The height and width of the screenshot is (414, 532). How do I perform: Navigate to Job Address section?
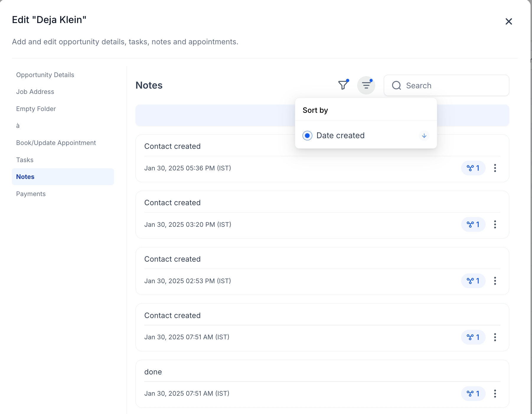coord(35,92)
